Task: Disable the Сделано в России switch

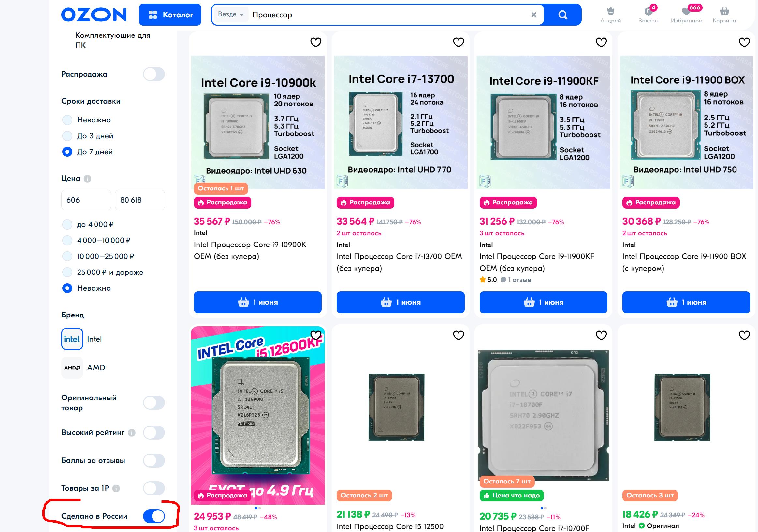Action: (154, 516)
